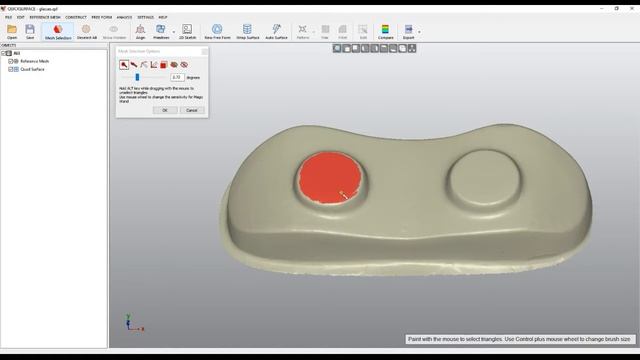Open the Align tool
The width and height of the screenshot is (640, 360).
click(x=140, y=31)
